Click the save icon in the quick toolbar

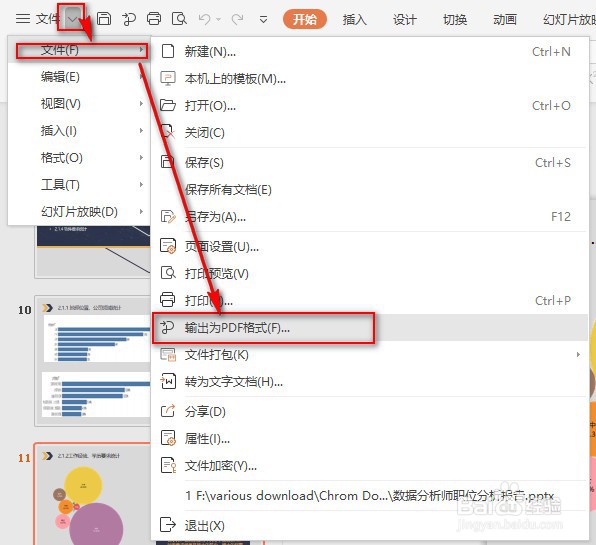[x=104, y=18]
